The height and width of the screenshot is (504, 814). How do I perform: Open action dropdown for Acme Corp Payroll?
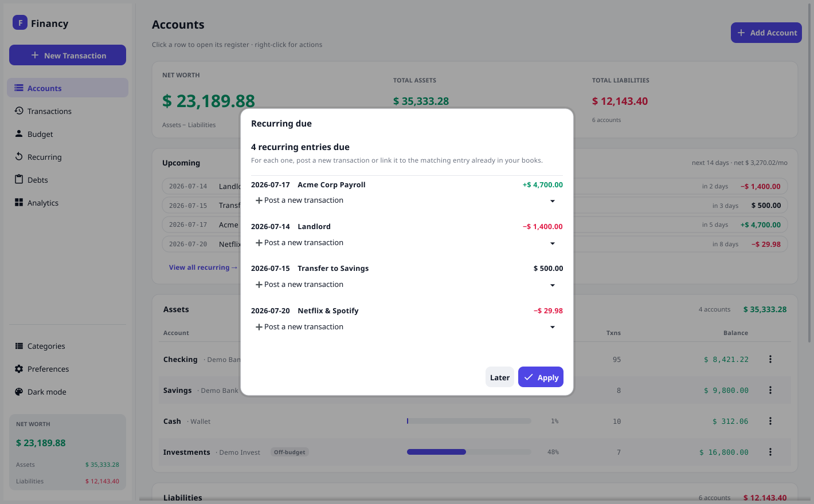tap(553, 201)
